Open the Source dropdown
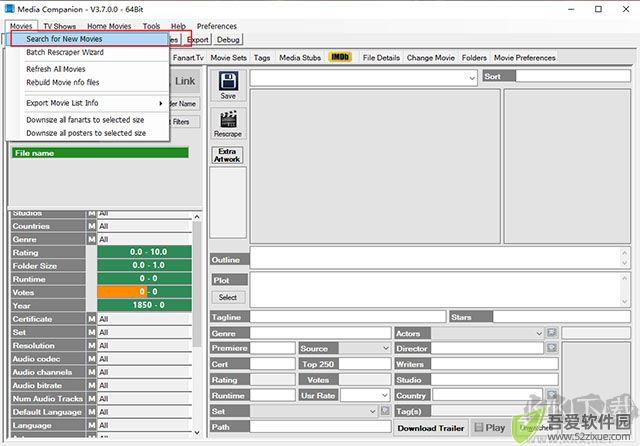 coord(385,348)
